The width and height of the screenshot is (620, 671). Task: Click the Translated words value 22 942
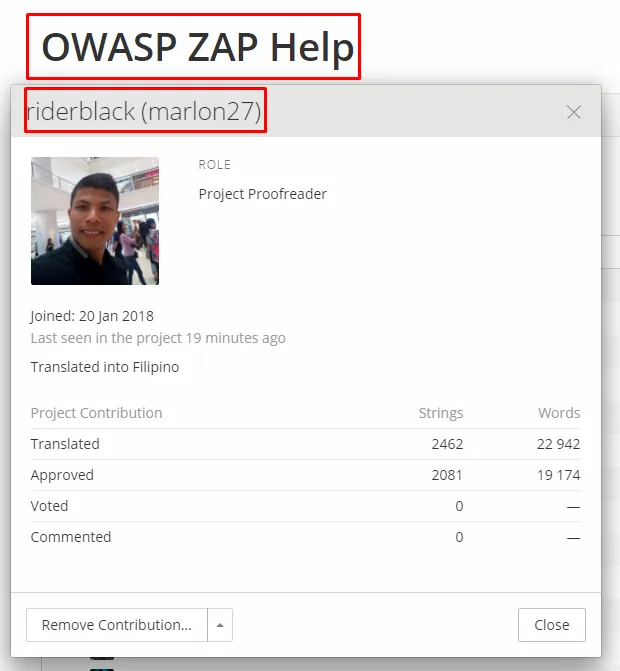558,444
